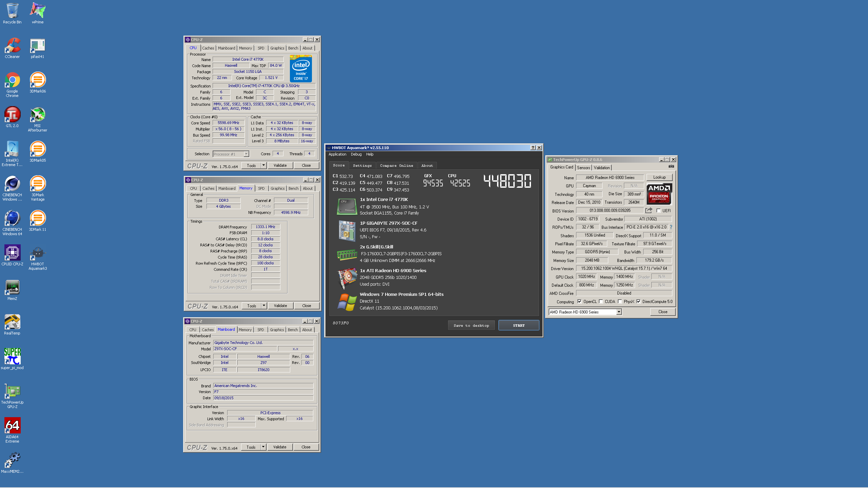Open the About tab in Aquamark3
This screenshot has height=488, width=868.
tap(427, 165)
